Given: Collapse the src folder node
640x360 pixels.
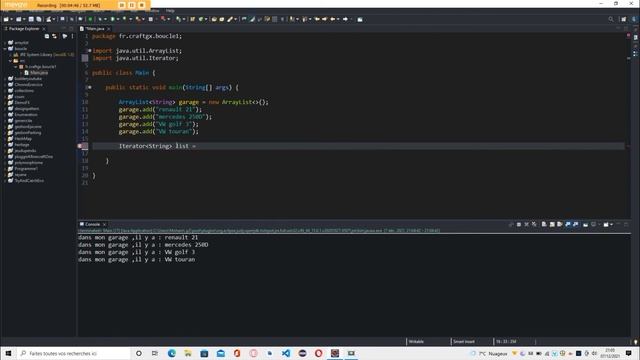Looking at the screenshot, I should 10,60.
